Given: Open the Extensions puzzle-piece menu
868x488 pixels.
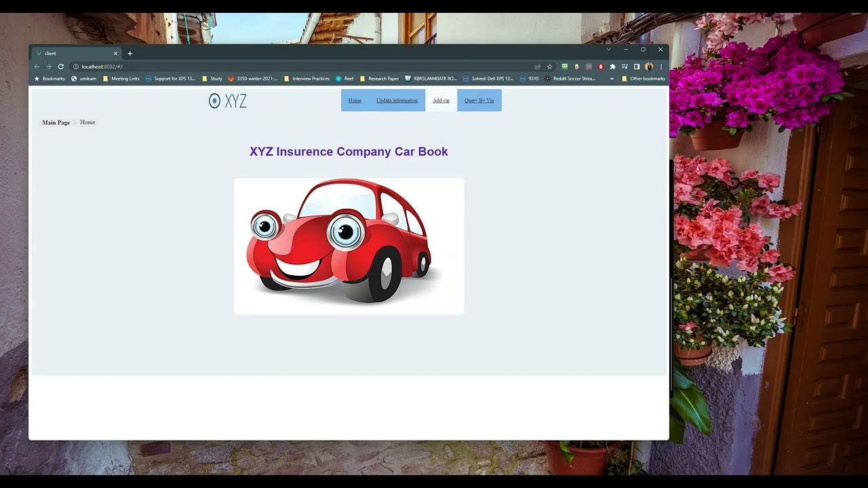Looking at the screenshot, I should click(x=613, y=66).
